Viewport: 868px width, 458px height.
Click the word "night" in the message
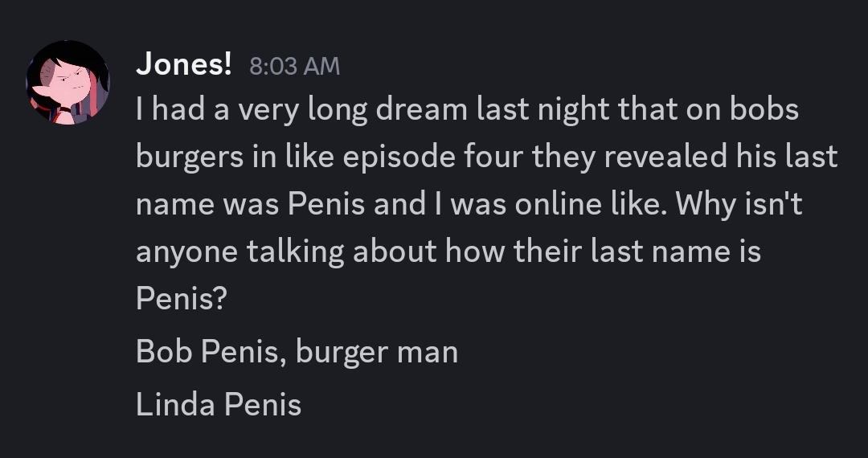point(570,110)
